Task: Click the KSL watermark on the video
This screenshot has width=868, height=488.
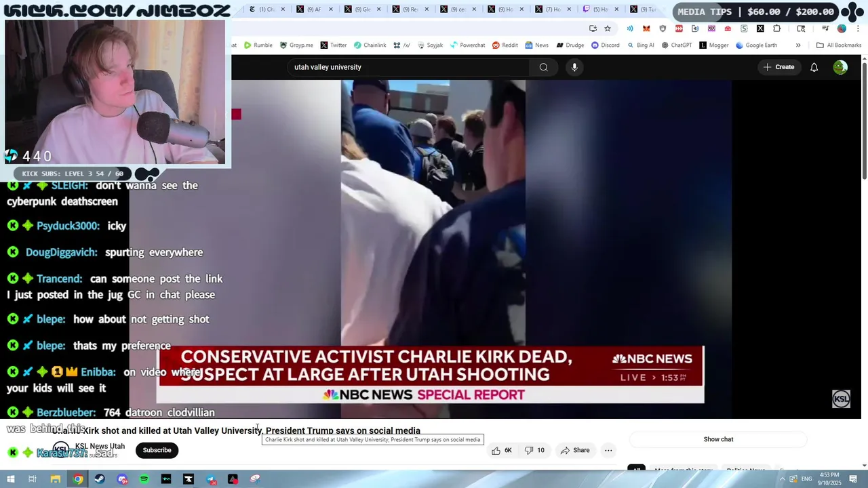Action: point(841,399)
